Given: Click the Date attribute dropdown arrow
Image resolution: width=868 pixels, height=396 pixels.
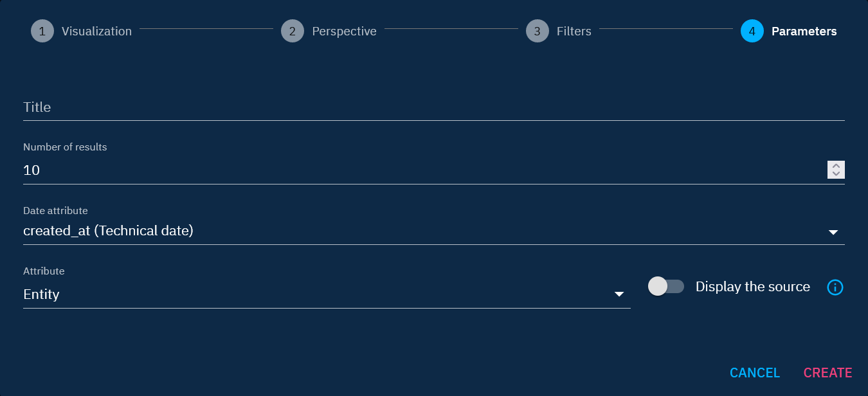Looking at the screenshot, I should (833, 232).
